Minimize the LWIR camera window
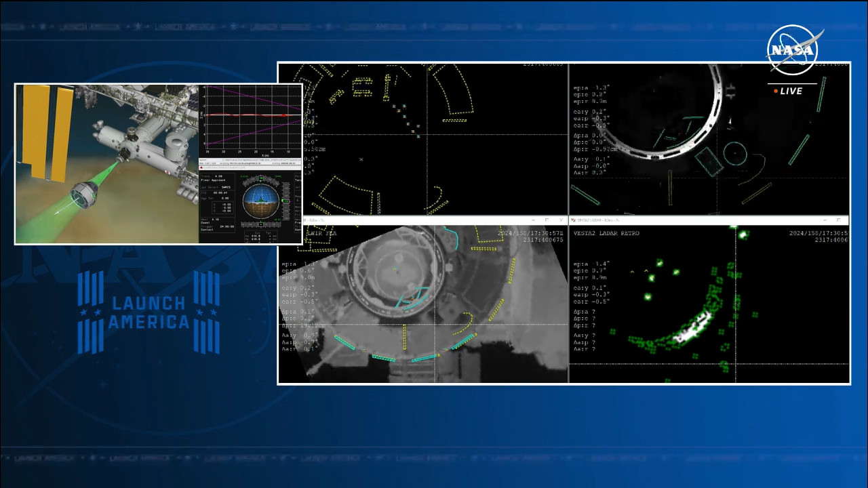This screenshot has width=868, height=488. coord(532,220)
